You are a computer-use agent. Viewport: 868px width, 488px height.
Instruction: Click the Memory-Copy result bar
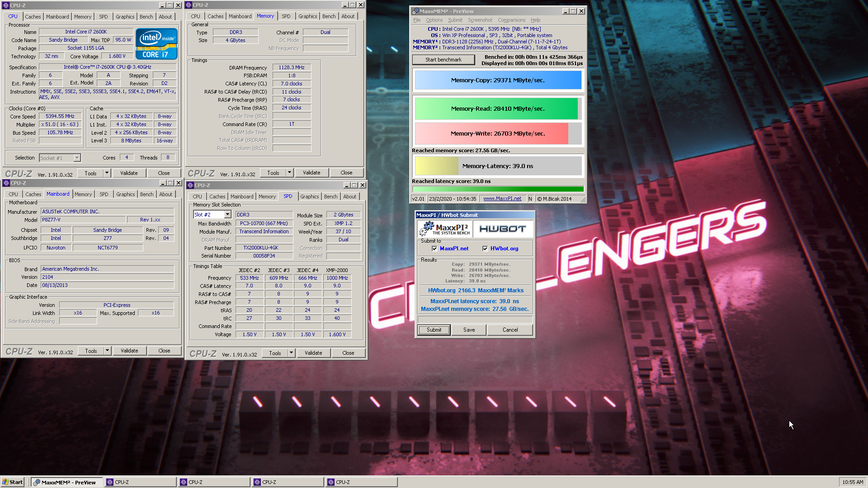tap(498, 80)
